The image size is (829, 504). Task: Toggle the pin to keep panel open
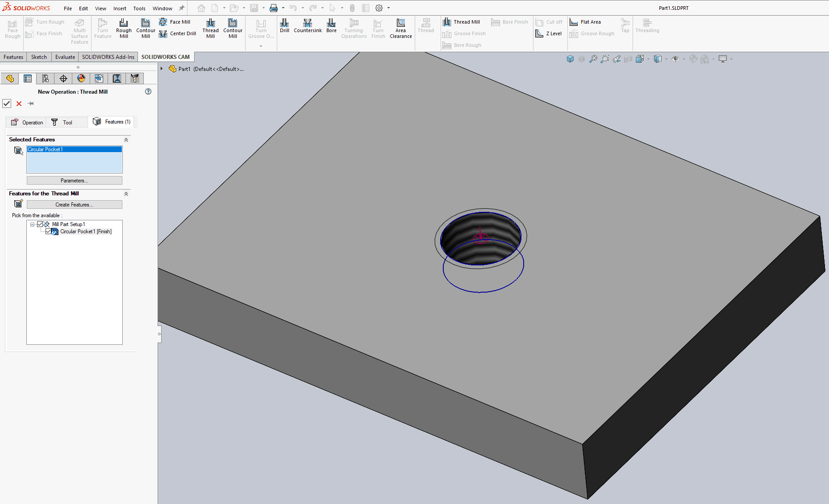[31, 103]
